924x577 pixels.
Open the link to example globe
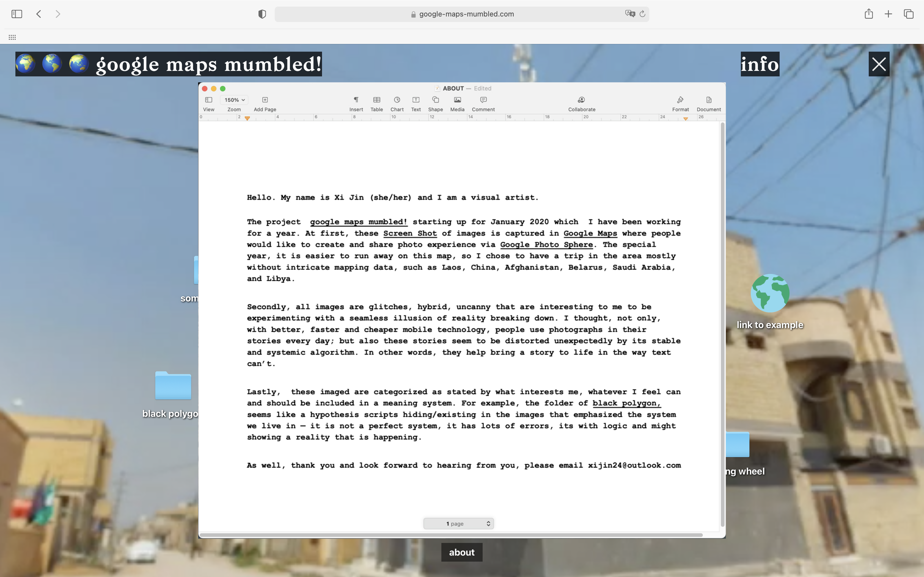770,293
